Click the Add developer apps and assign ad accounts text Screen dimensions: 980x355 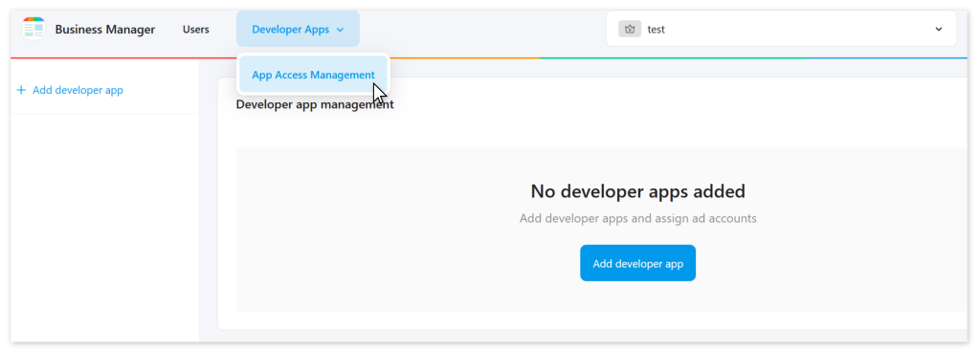(x=637, y=219)
